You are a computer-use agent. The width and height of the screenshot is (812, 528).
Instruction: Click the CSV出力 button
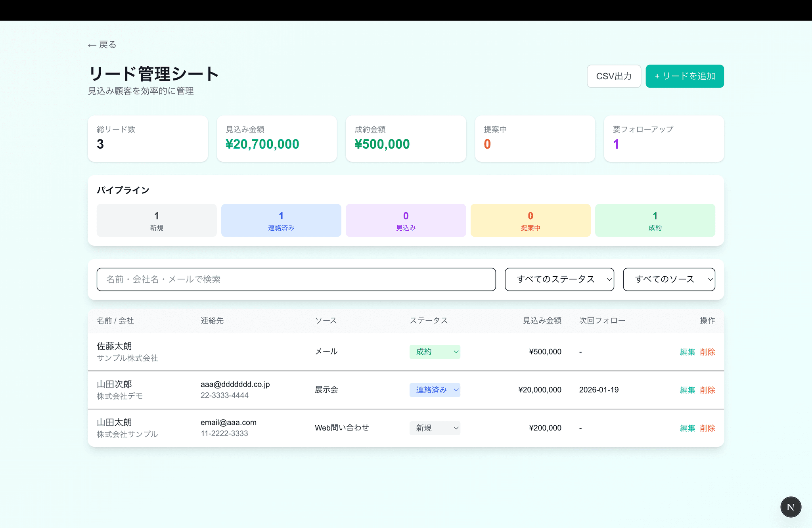614,76
